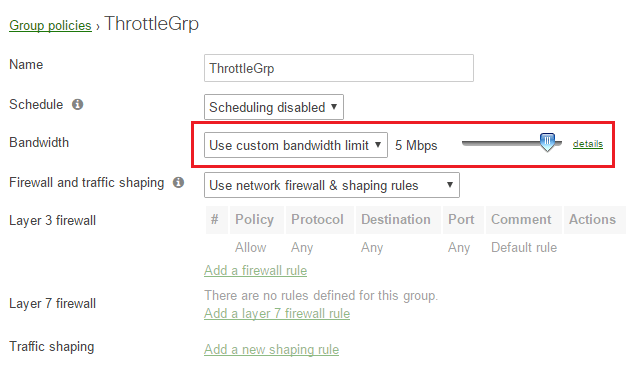Viewport: 643px width, 373px height.
Task: Click Add a firewall rule
Action: click(x=255, y=271)
